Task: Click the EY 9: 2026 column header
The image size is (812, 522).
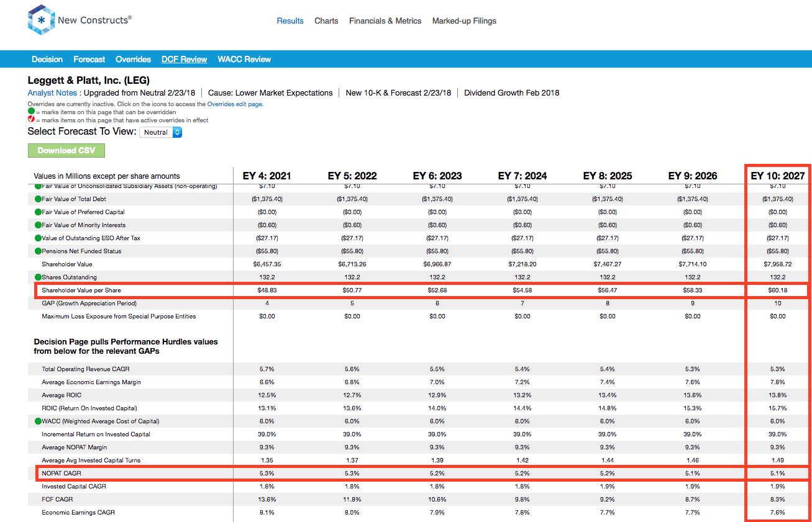Action: pyautogui.click(x=693, y=176)
